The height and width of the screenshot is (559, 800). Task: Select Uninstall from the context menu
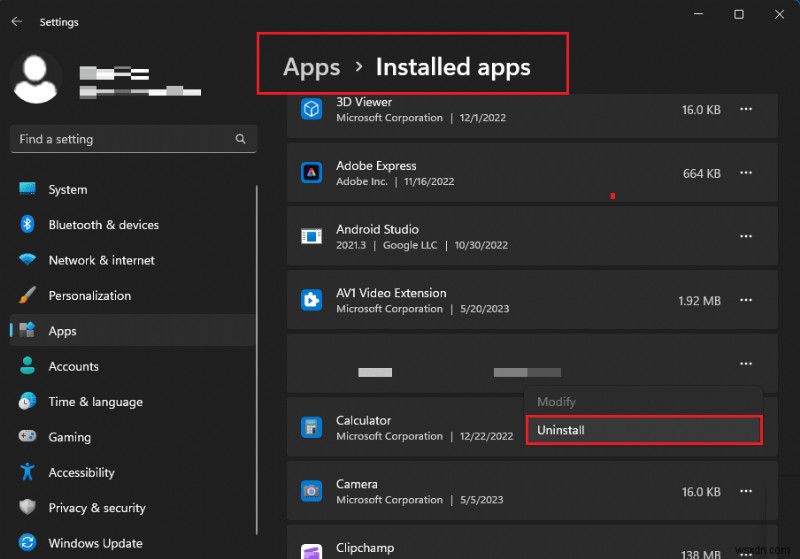pos(644,430)
